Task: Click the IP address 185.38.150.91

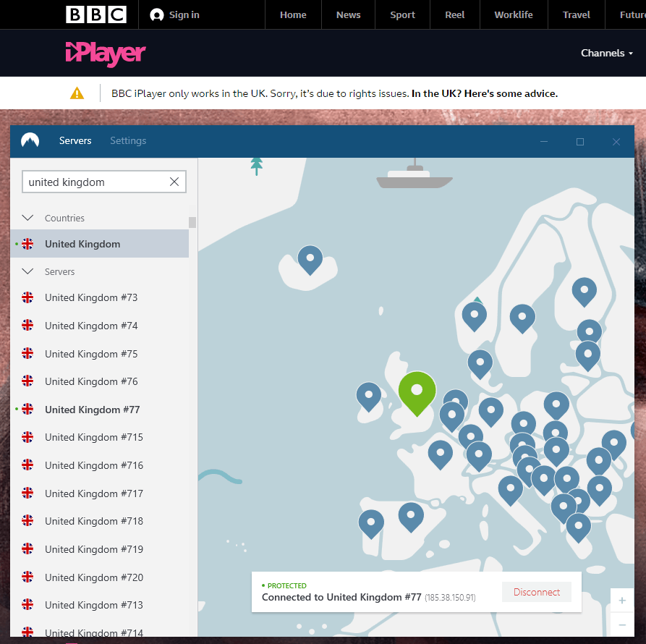Action: coord(450,598)
